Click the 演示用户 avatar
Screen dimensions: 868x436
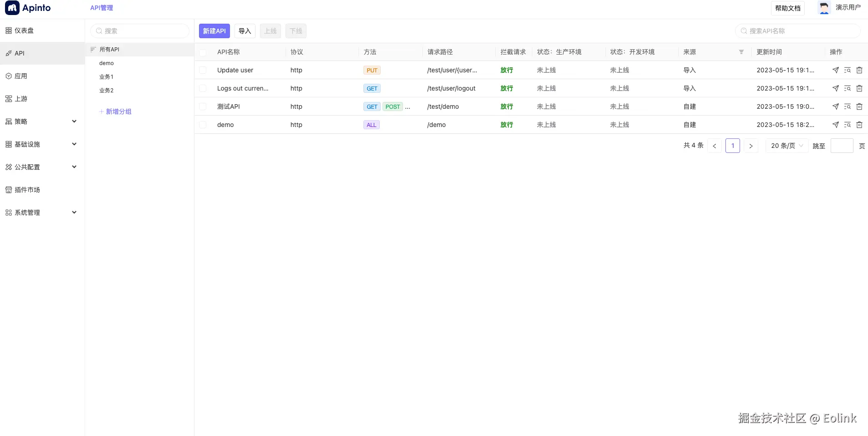(x=824, y=8)
